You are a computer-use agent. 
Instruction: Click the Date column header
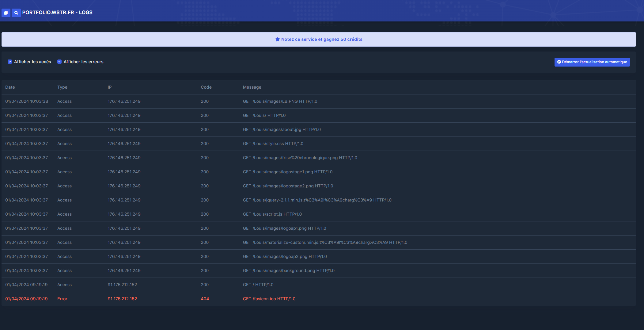10,87
